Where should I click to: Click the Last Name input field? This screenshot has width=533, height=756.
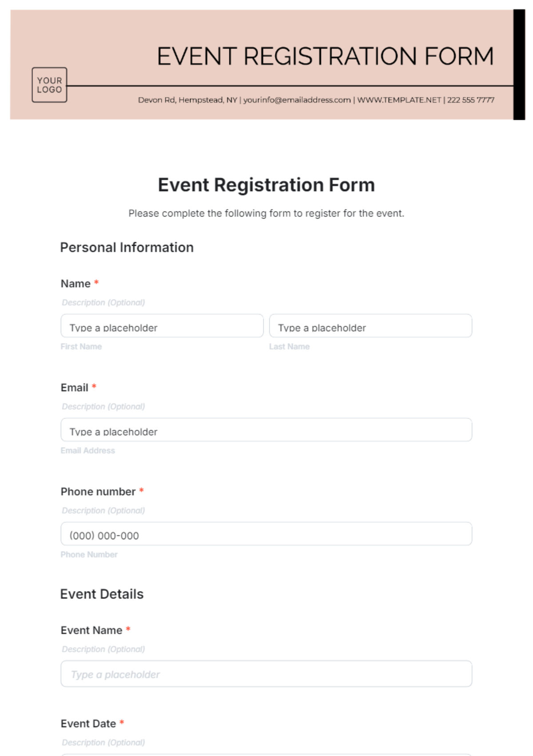pyautogui.click(x=370, y=326)
